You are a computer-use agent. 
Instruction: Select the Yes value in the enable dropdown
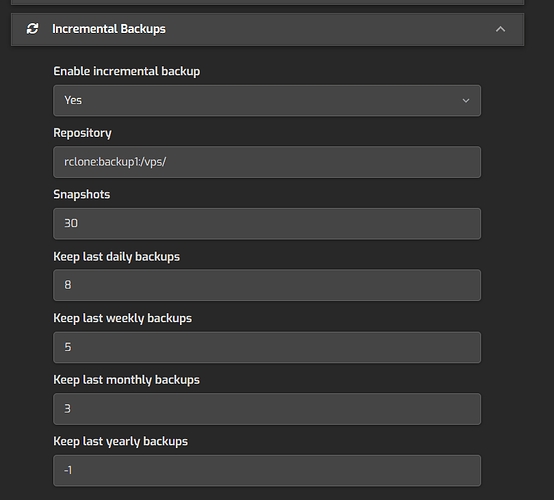tap(73, 100)
